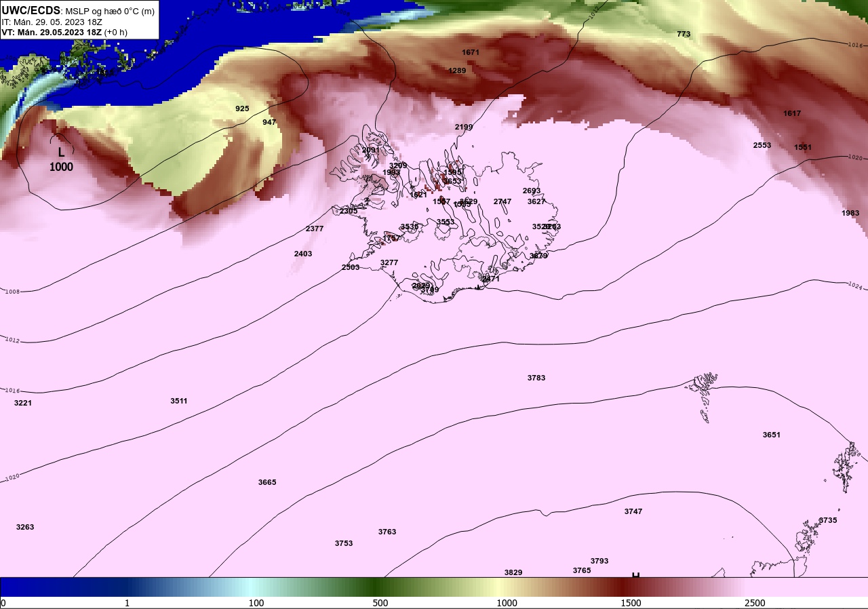Image resolution: width=868 pixels, height=609 pixels.
Task: Click the value 773 on the map
Action: click(684, 34)
